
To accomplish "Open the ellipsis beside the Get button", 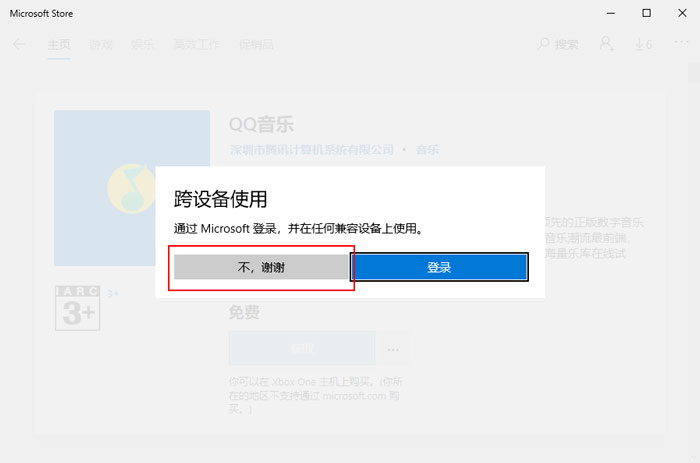I will pyautogui.click(x=393, y=349).
